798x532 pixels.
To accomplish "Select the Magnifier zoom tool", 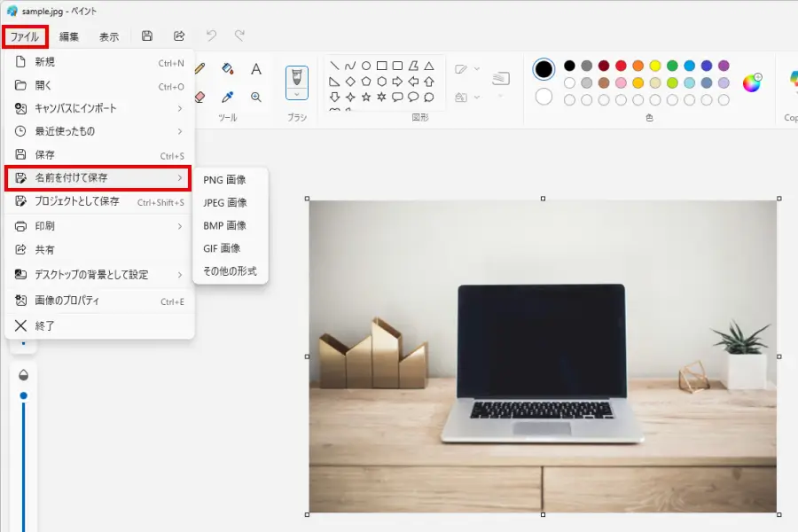I will click(x=256, y=97).
